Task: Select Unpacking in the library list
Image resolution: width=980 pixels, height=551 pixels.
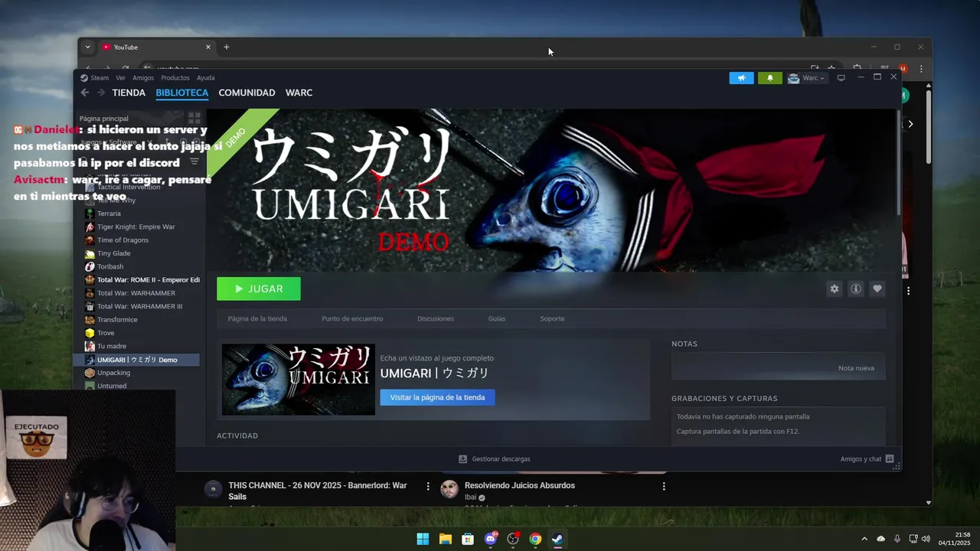Action: (x=113, y=373)
